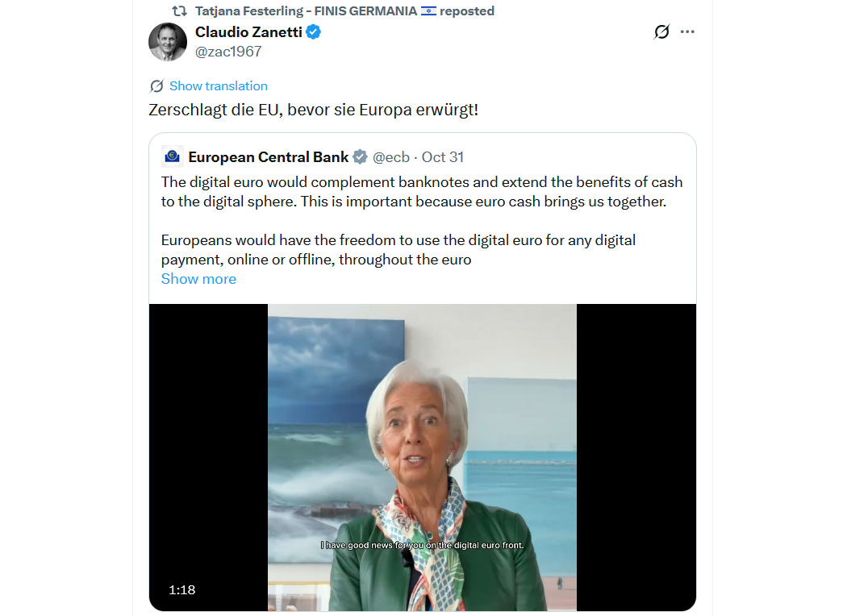Image resolution: width=847 pixels, height=616 pixels.
Task: Click the gray verified badge next to European Central Bank
Action: pyautogui.click(x=360, y=156)
